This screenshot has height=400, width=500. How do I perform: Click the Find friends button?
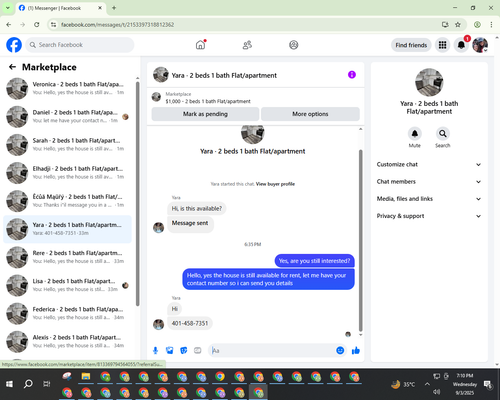[x=411, y=45]
